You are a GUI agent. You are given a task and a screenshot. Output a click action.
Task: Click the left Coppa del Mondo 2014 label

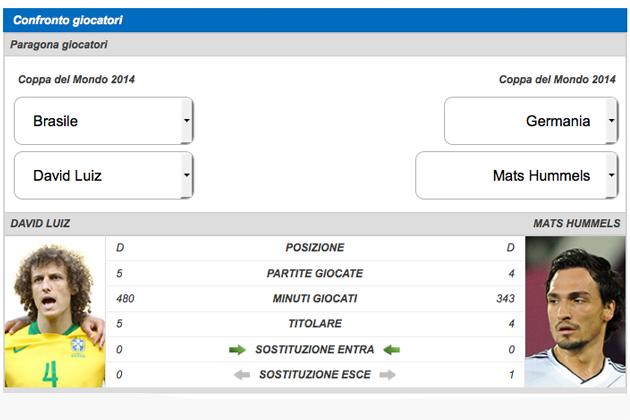tap(76, 79)
